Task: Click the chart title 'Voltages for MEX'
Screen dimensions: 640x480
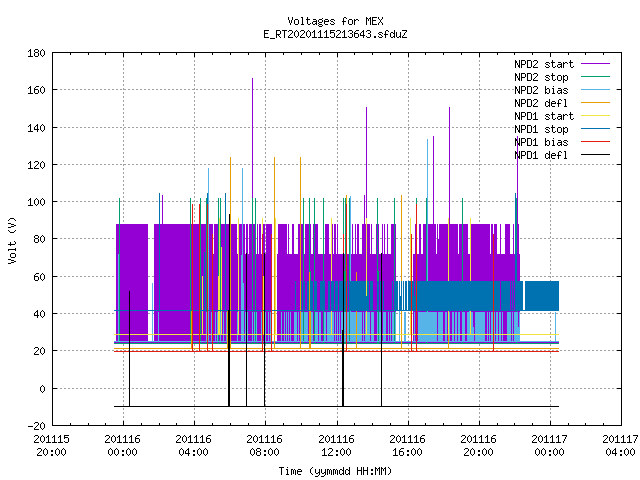Action: (335, 21)
